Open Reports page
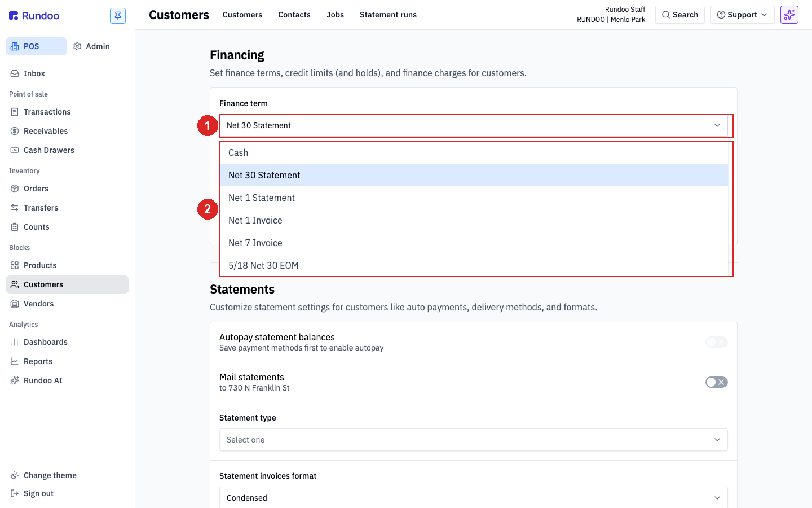This screenshot has width=812, height=508. point(68,361)
